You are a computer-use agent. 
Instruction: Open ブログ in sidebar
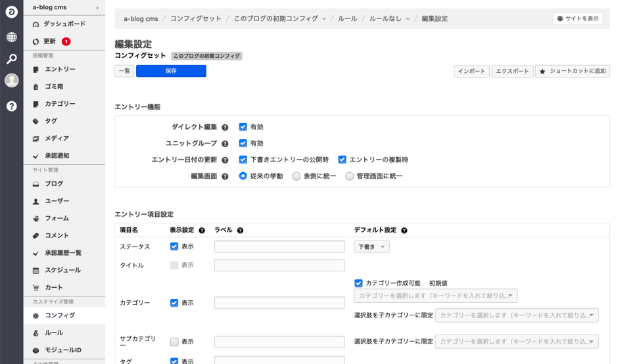coord(64,184)
